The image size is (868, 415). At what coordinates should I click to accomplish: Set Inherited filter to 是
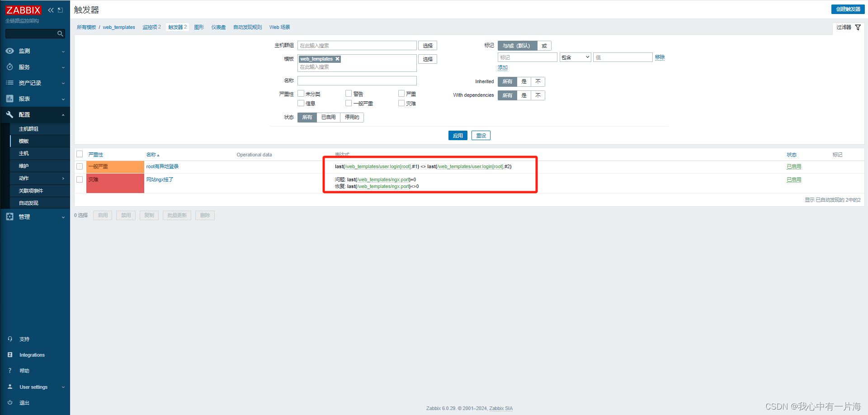(524, 82)
